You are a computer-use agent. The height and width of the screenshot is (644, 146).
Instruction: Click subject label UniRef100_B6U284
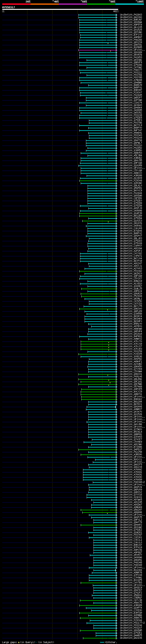pyautogui.click(x=131, y=402)
